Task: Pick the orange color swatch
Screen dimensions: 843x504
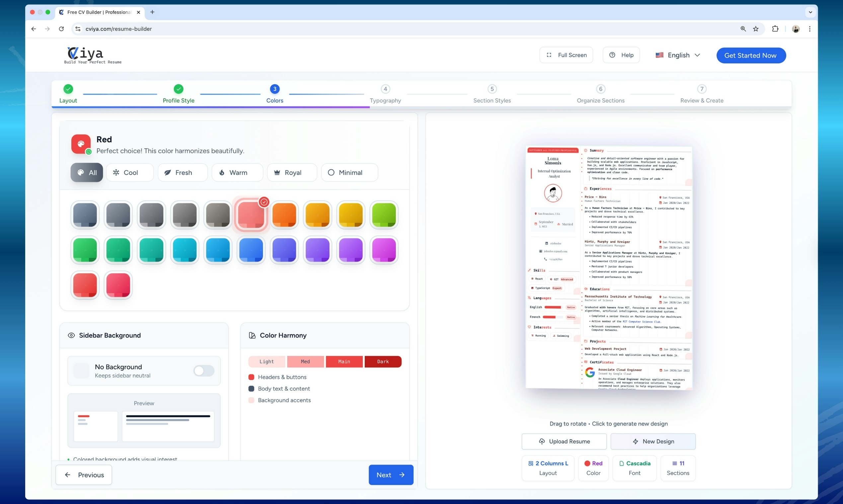Action: pos(284,215)
